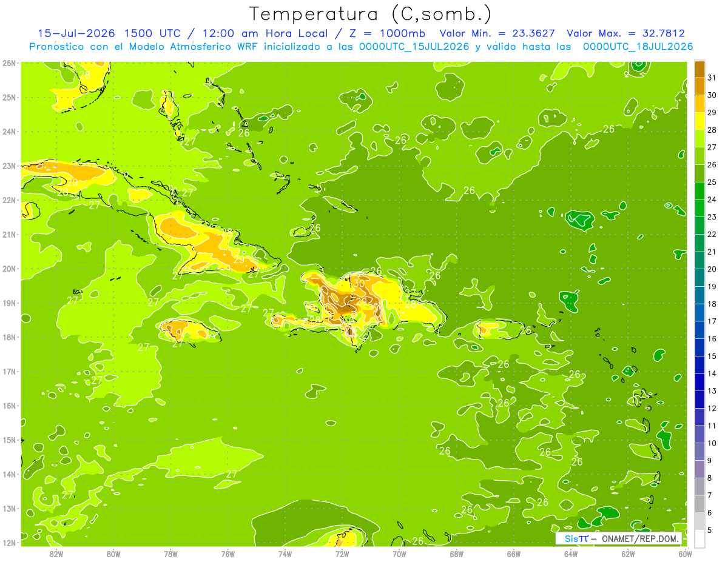Click the "70W" longitude axis label
Screen dimensions: 728x562
399,553
